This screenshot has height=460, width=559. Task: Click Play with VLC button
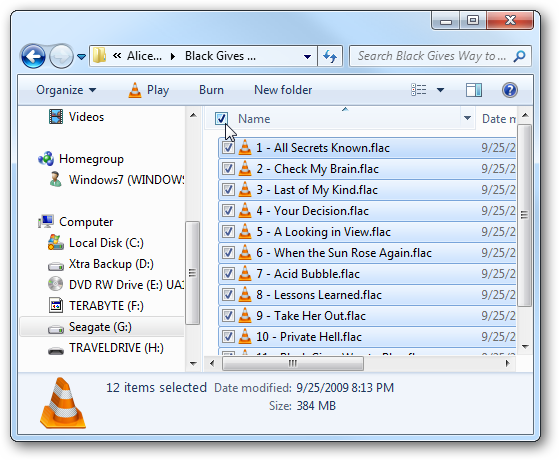(x=149, y=90)
